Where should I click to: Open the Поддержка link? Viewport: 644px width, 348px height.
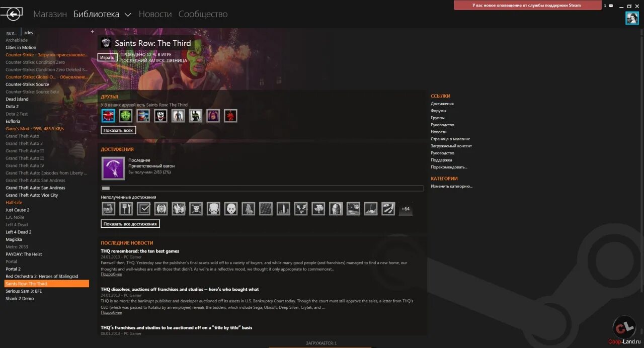[441, 160]
